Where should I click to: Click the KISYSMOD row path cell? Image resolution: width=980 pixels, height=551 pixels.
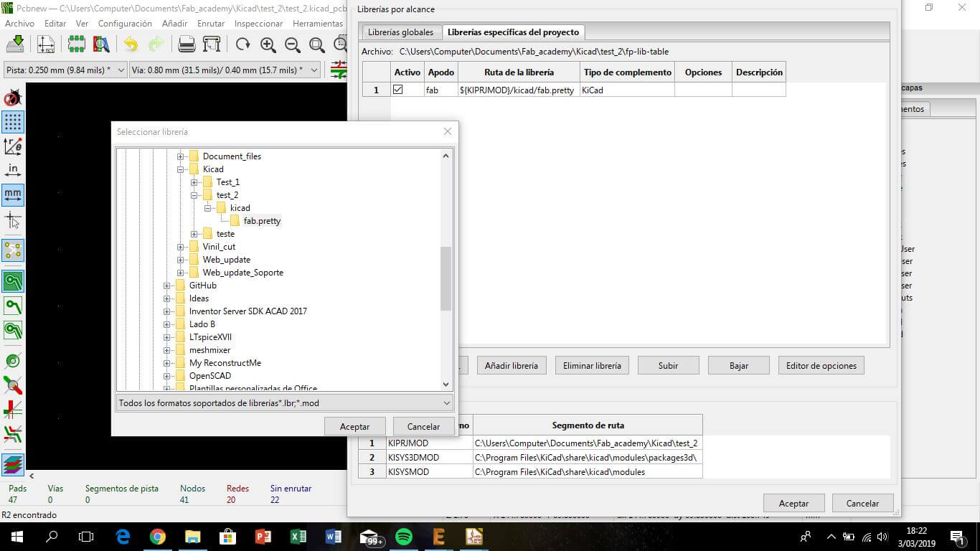[588, 471]
